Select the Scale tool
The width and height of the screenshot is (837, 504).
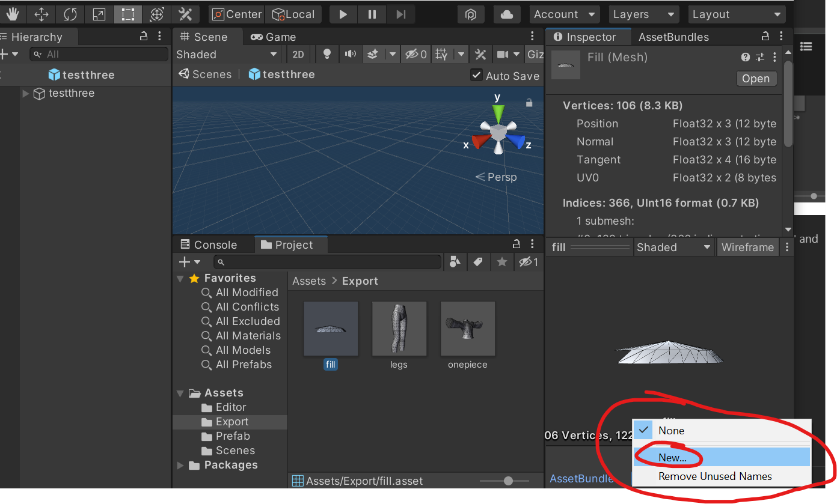pyautogui.click(x=99, y=14)
